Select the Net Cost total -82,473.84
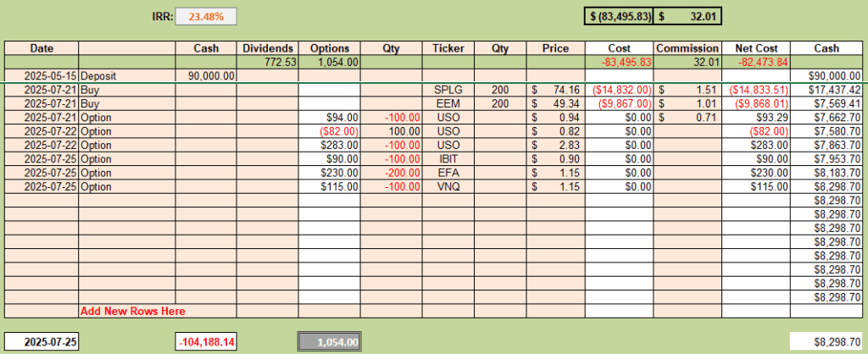Screen dimensions: 868x354 pos(756,62)
